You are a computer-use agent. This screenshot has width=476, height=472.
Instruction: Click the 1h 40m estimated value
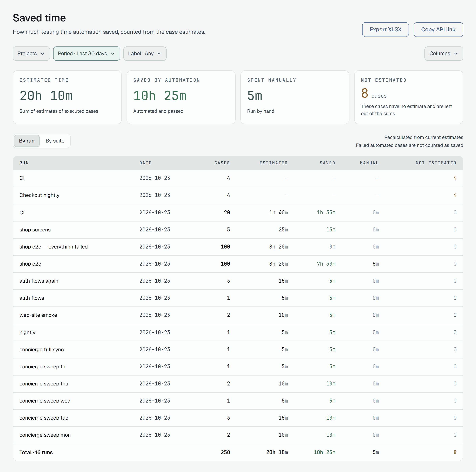tap(278, 213)
